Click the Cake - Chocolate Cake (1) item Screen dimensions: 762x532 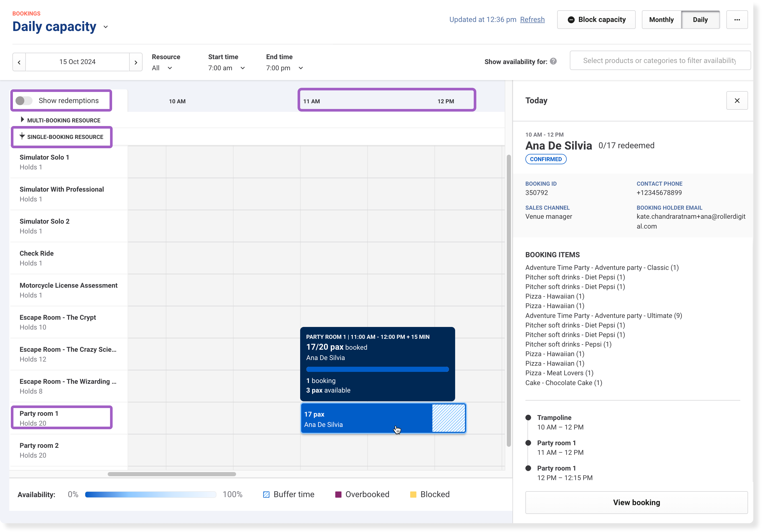(564, 383)
